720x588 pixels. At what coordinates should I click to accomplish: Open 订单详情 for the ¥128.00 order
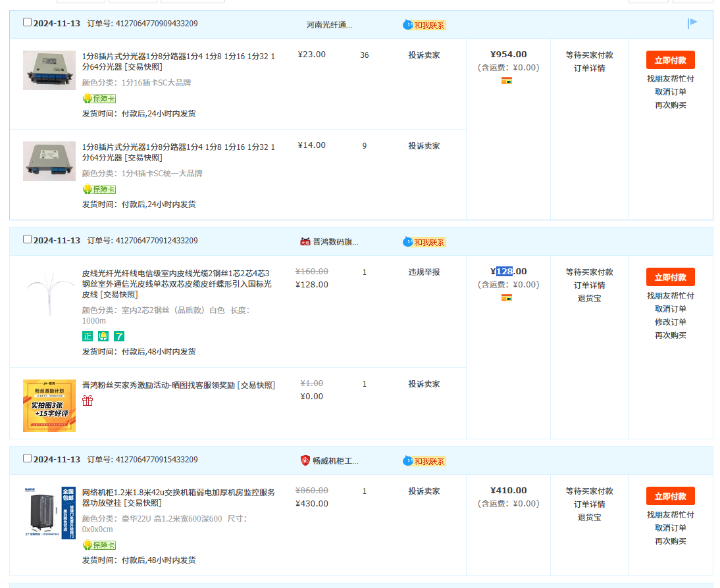[589, 285]
